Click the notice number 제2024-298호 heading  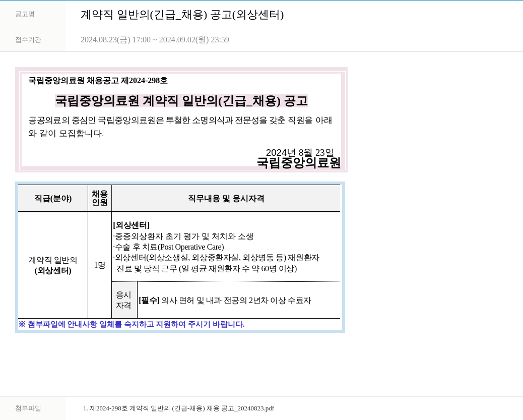pos(98,81)
